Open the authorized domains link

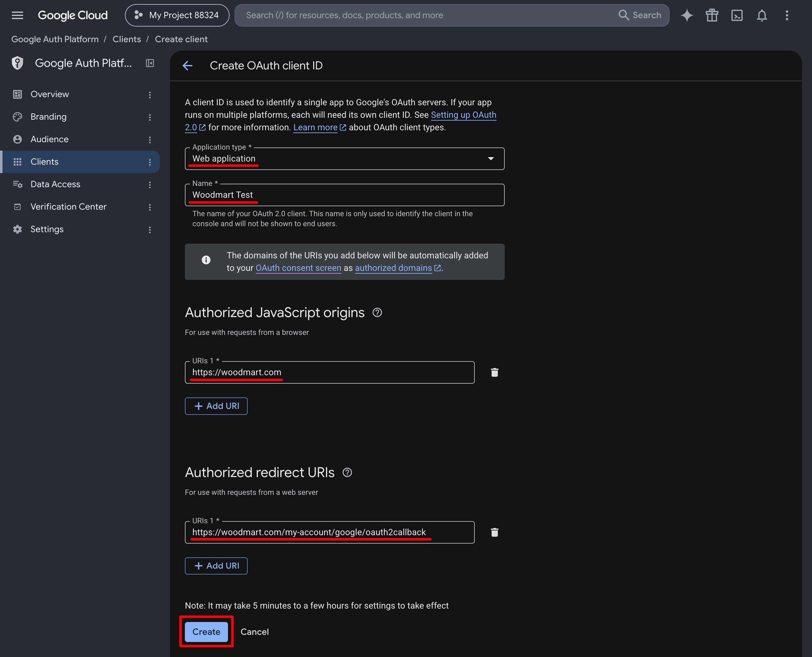point(398,268)
